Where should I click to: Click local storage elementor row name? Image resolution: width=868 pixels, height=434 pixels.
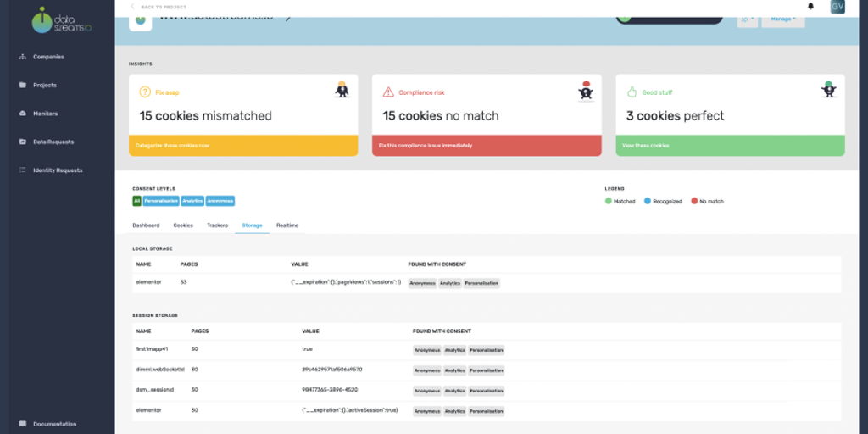pos(148,281)
